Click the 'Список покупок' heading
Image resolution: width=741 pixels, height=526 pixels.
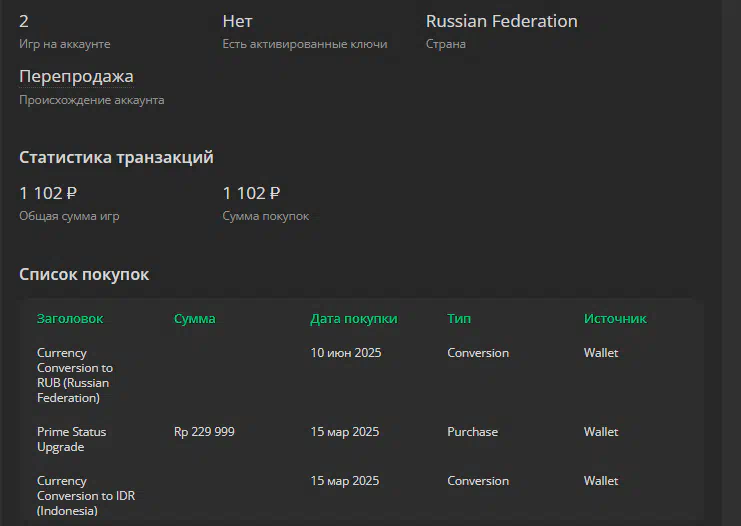point(84,275)
